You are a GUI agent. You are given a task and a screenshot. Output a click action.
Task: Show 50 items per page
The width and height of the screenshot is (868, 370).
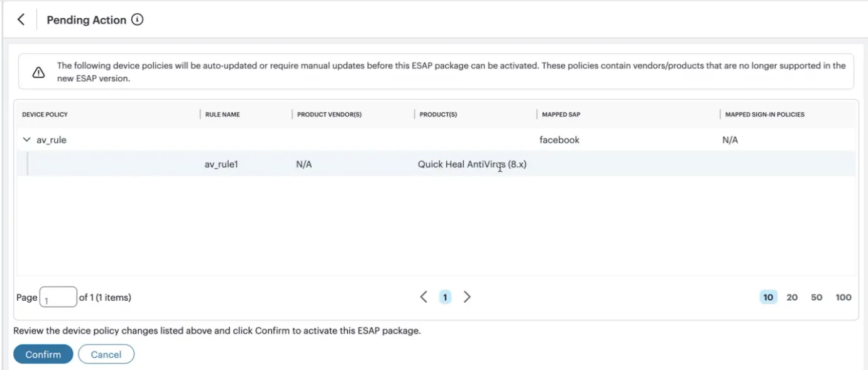click(816, 297)
